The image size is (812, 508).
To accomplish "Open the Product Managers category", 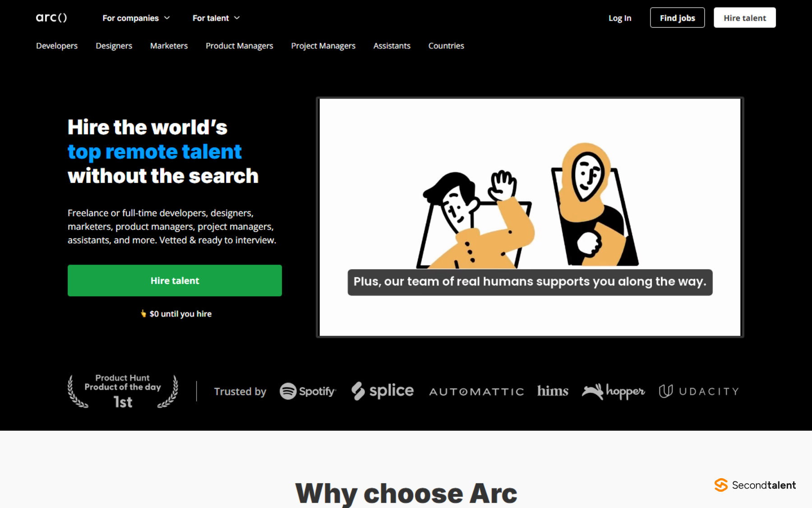I will (x=240, y=46).
